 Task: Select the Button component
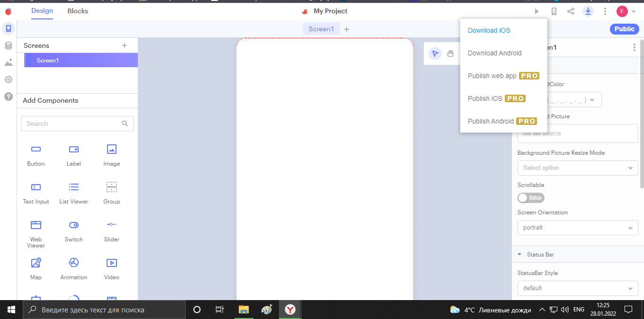coord(36,155)
